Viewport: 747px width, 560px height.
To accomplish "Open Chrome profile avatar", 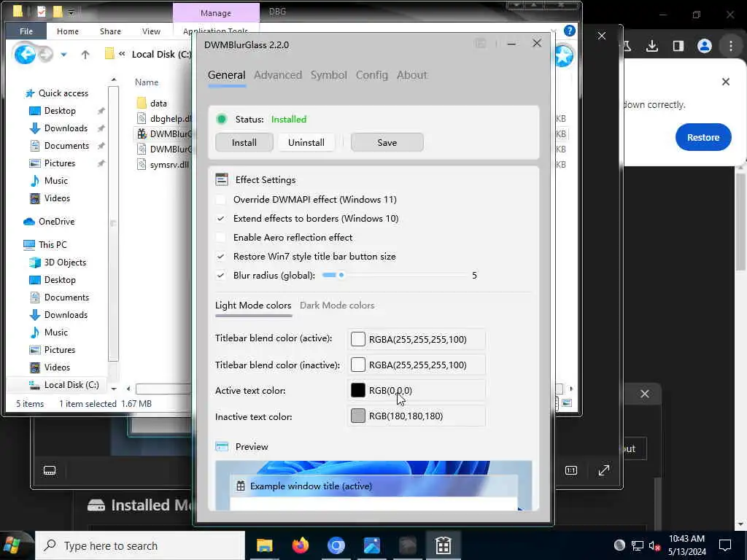I will click(x=705, y=46).
